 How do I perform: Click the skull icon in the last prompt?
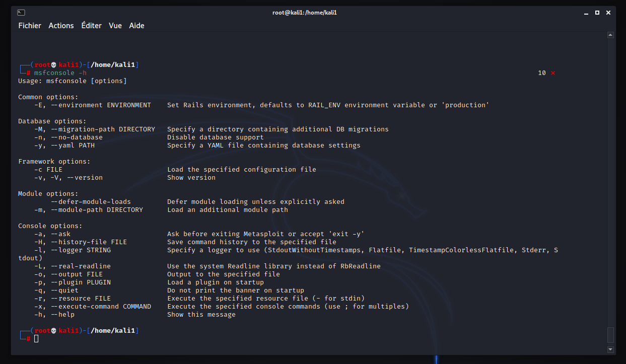[x=54, y=331]
